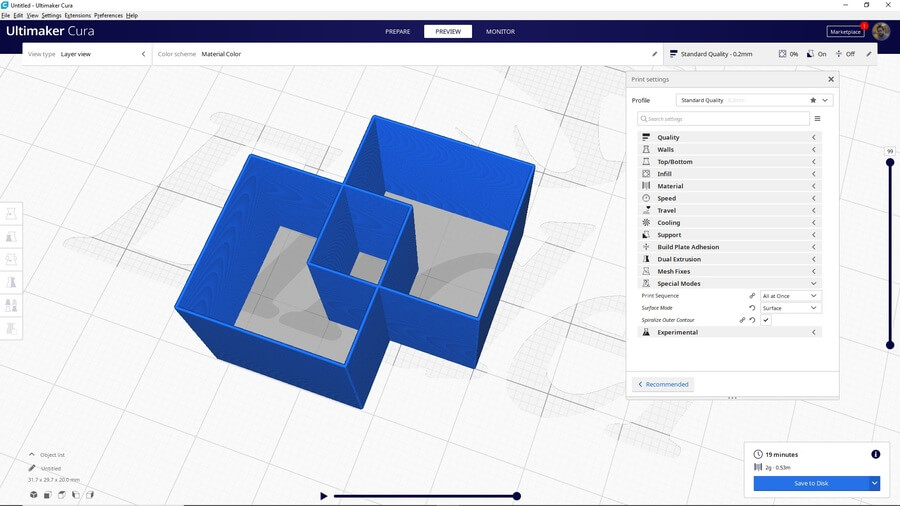Expand the Dual Extrusion category
The image size is (900, 506).
(x=730, y=259)
